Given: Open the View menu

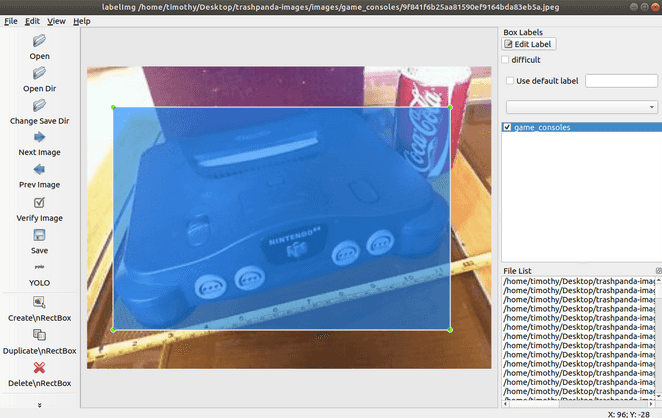Looking at the screenshot, I should tap(56, 21).
